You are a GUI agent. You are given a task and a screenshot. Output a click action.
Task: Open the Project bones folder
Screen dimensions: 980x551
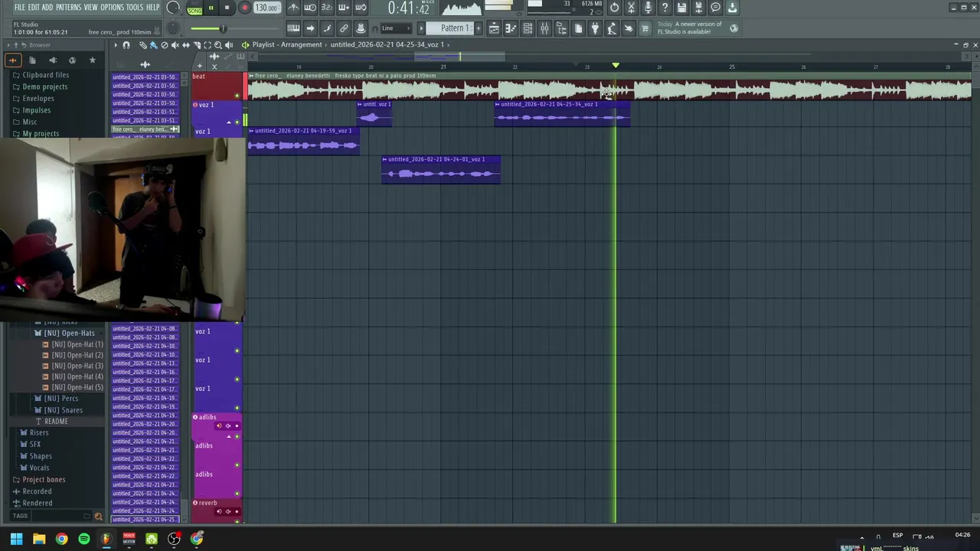coord(44,479)
